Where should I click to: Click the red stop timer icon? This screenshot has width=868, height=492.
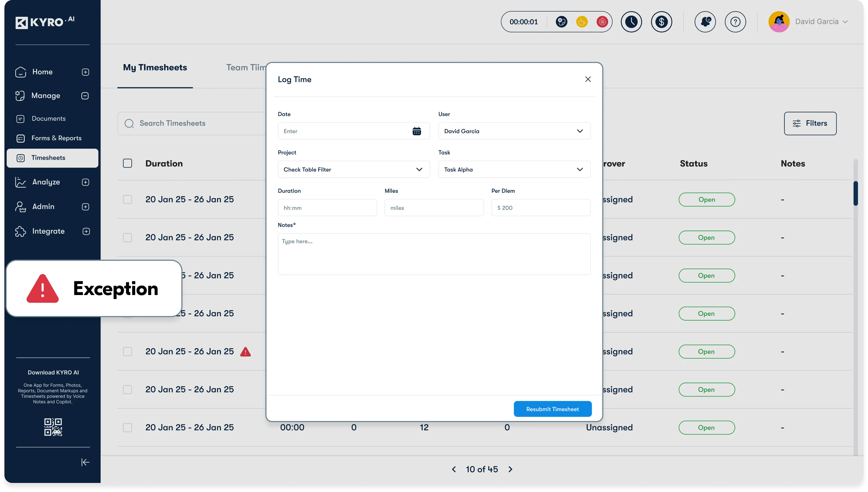click(x=602, y=22)
